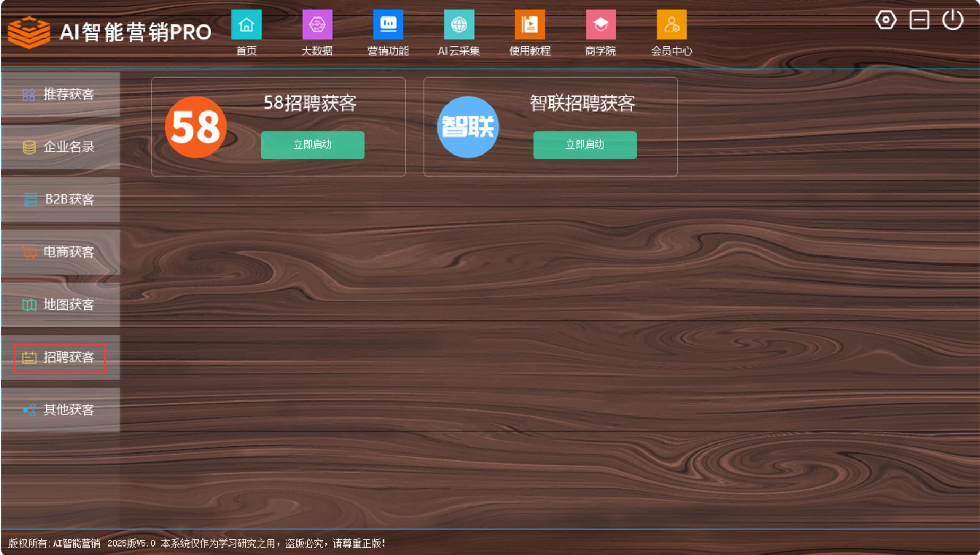Screen dimensions: 980x555
Task: Switch to 推荐获客 sidebar tab
Action: [60, 95]
